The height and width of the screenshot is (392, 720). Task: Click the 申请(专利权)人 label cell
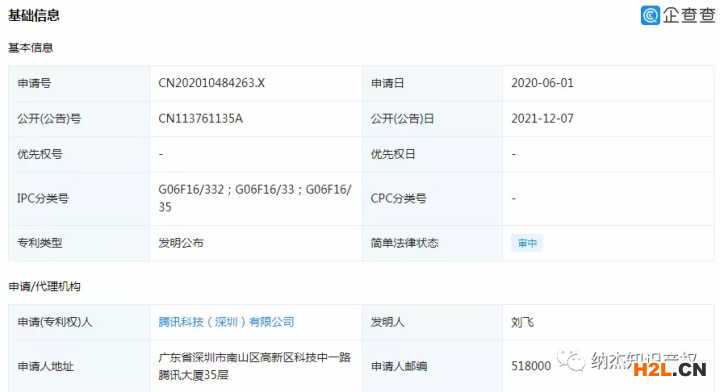(x=79, y=322)
